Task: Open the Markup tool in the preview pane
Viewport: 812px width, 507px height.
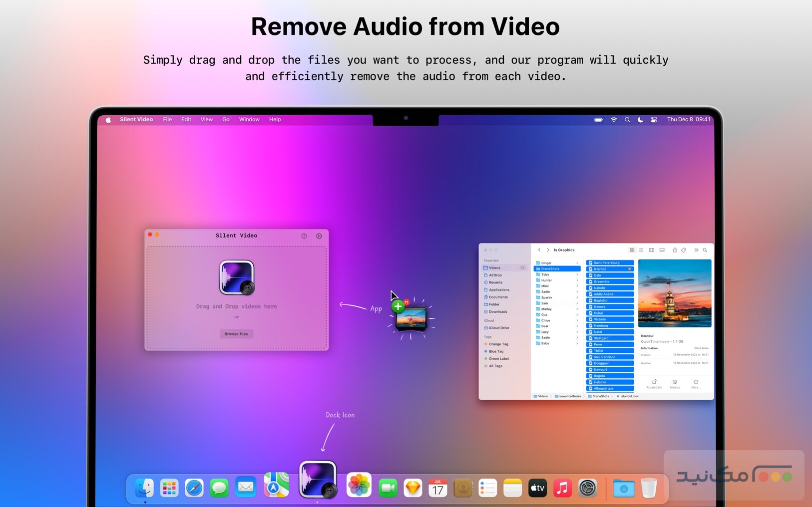Action: pyautogui.click(x=675, y=383)
